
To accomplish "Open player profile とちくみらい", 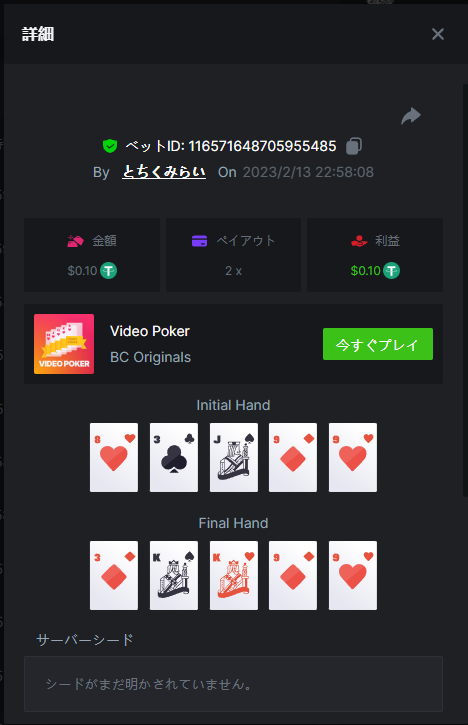I will pyautogui.click(x=164, y=172).
